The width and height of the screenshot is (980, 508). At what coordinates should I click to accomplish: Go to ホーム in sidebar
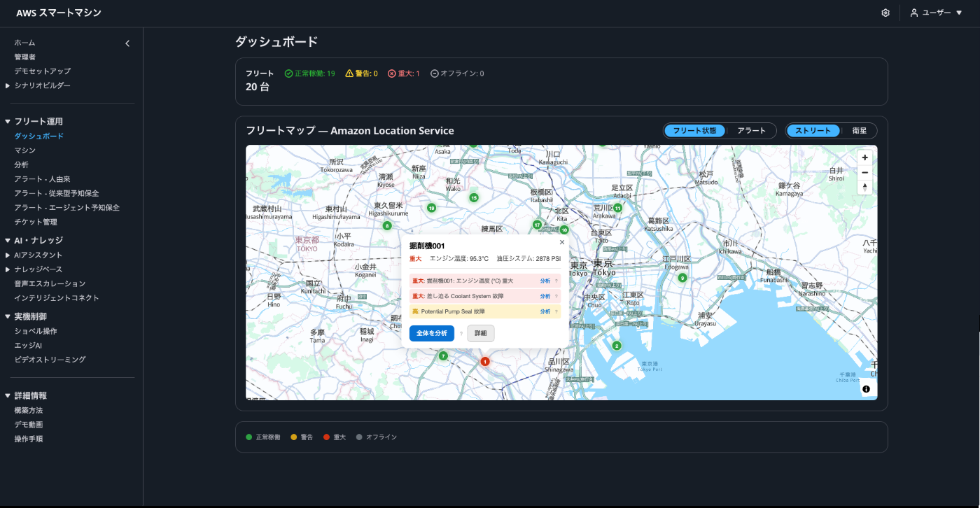point(24,43)
